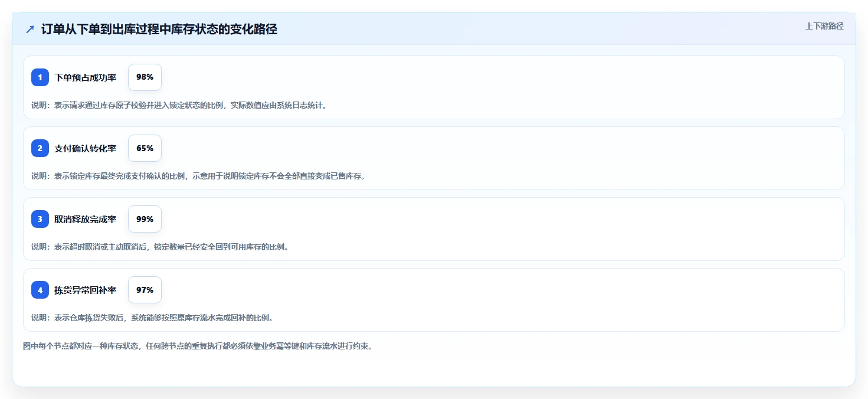Click the description about 库存原子校验 and 系统日志统计

pyautogui.click(x=179, y=105)
